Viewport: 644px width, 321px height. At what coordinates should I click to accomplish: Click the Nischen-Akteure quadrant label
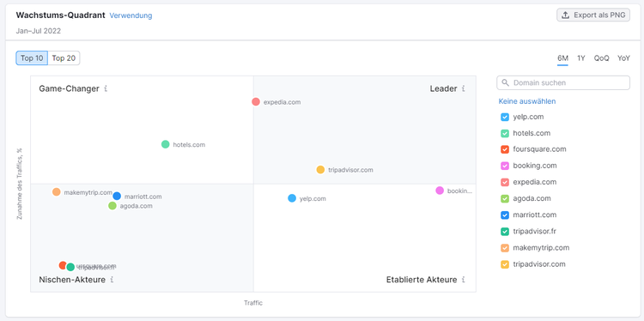[x=72, y=280]
